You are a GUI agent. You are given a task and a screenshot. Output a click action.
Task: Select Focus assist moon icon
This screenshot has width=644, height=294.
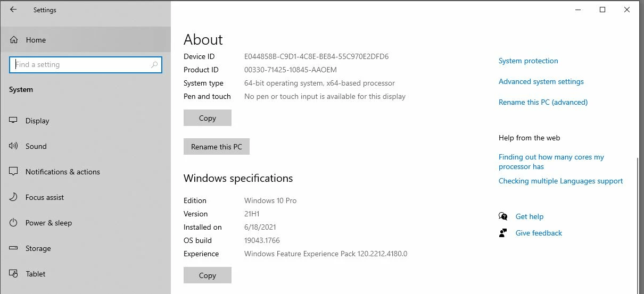tap(14, 197)
